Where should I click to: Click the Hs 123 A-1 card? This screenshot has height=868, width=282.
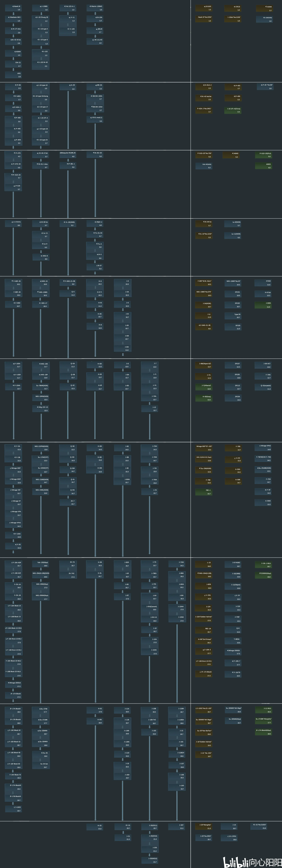point(68,8)
